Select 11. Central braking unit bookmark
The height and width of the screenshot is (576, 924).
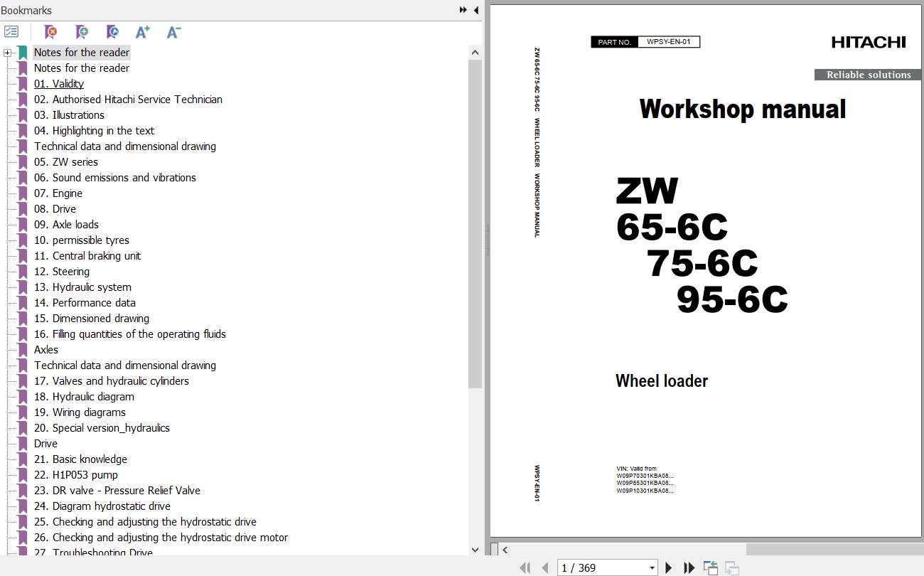pyautogui.click(x=87, y=256)
